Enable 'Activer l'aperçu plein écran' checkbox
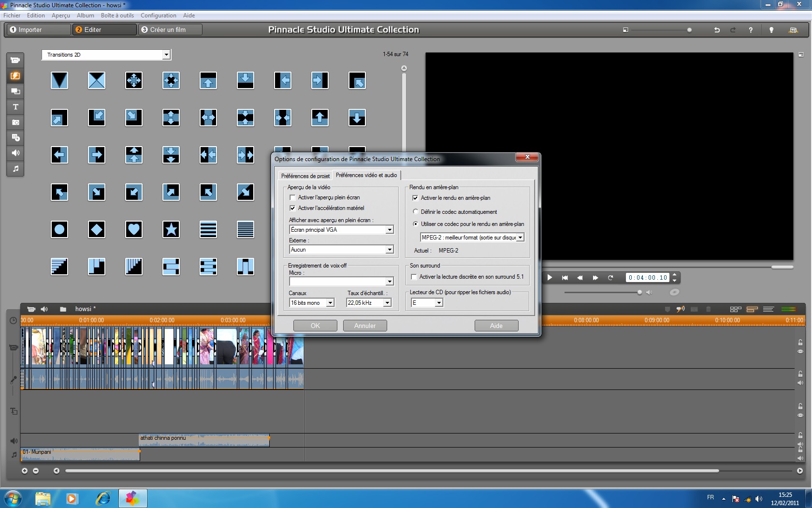 coord(292,197)
